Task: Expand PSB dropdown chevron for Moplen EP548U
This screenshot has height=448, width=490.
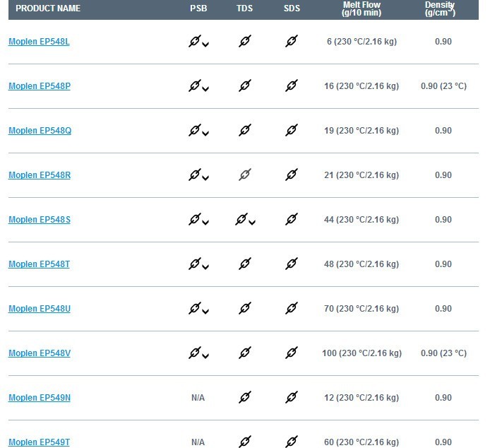Action: point(205,312)
